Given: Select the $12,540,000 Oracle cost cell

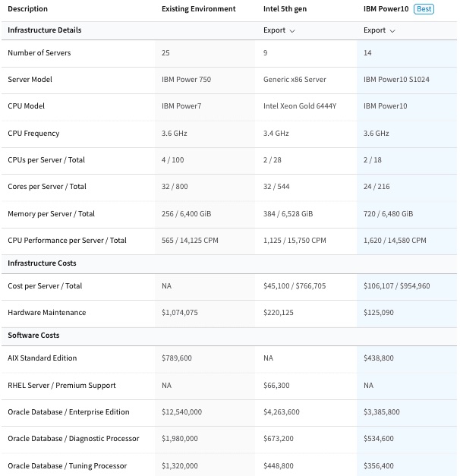Looking at the screenshot, I should (x=181, y=412).
